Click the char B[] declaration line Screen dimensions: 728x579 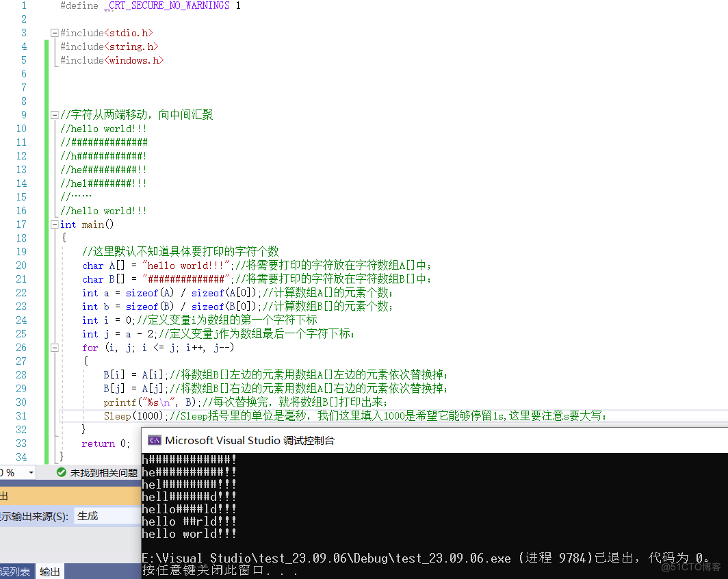click(x=257, y=279)
